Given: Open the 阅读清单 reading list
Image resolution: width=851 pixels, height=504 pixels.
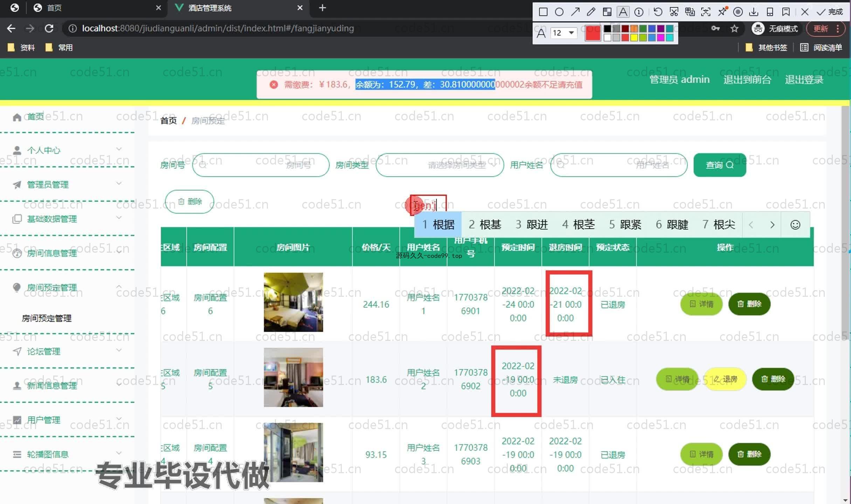Looking at the screenshot, I should 822,48.
